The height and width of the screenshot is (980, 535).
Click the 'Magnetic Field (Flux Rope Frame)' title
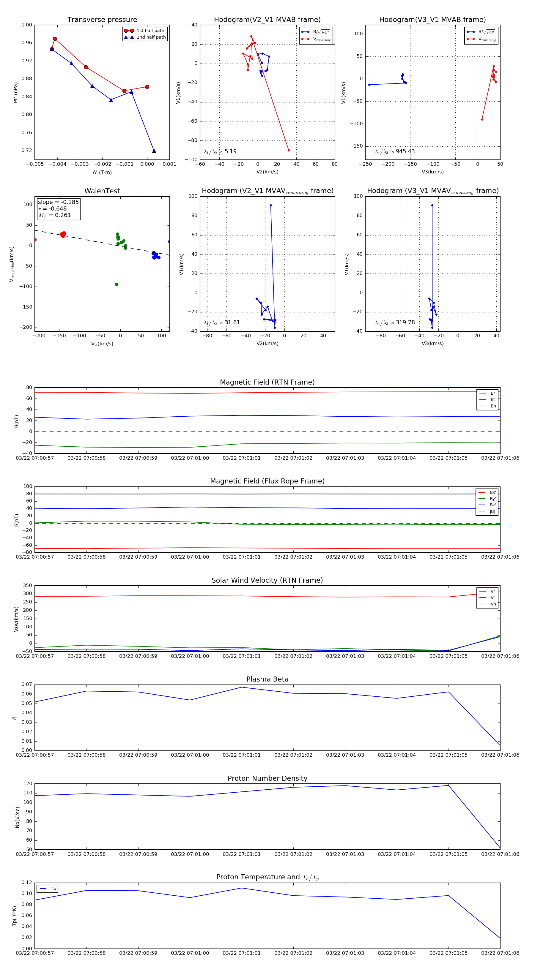click(267, 481)
